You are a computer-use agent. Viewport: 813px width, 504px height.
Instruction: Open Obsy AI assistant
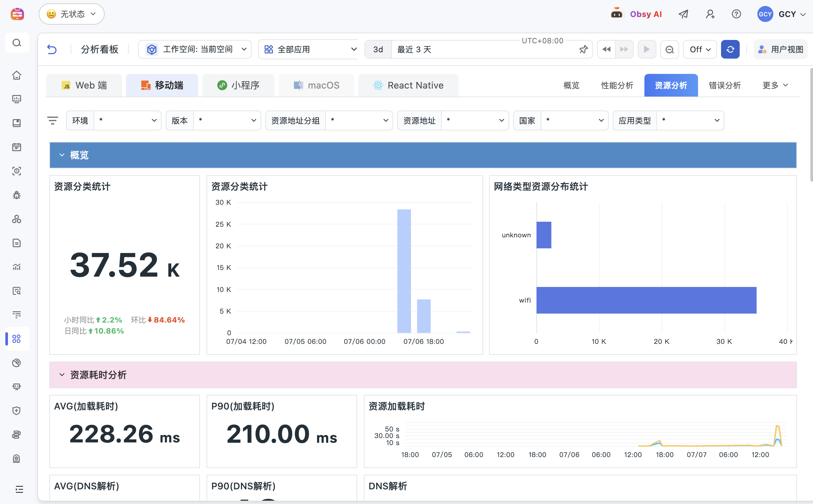[635, 14]
